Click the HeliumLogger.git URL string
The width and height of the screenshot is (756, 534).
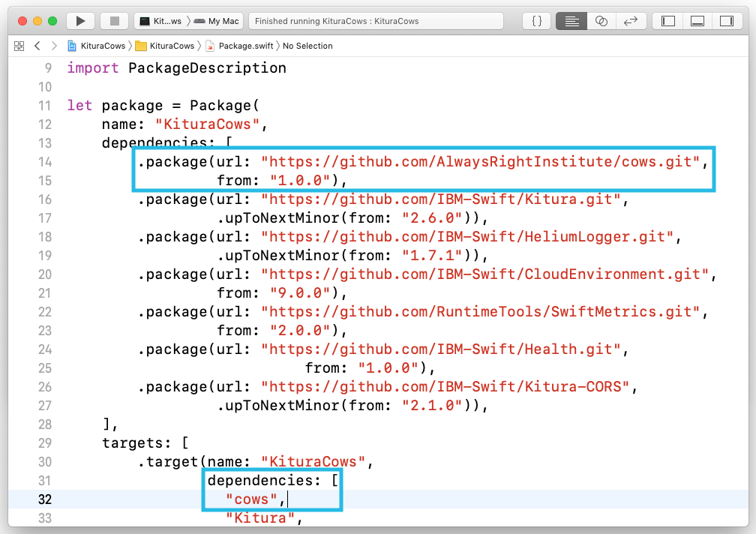click(467, 237)
